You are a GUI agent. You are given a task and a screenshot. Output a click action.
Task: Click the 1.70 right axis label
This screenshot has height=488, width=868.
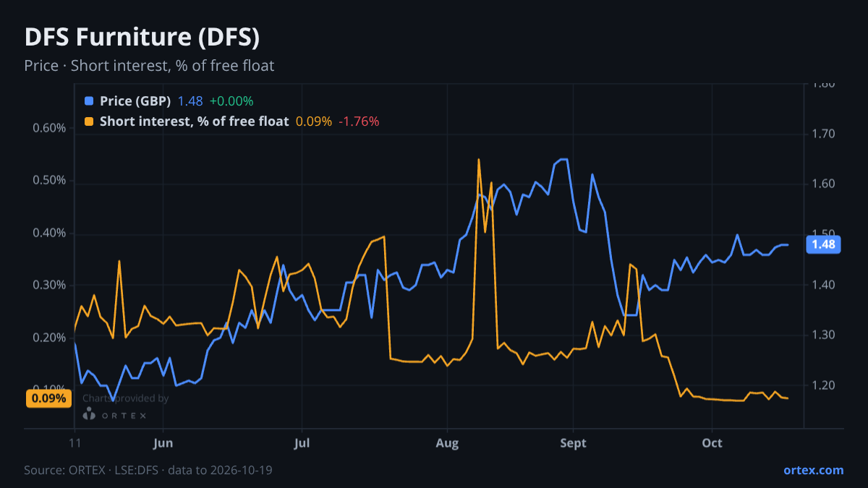823,134
